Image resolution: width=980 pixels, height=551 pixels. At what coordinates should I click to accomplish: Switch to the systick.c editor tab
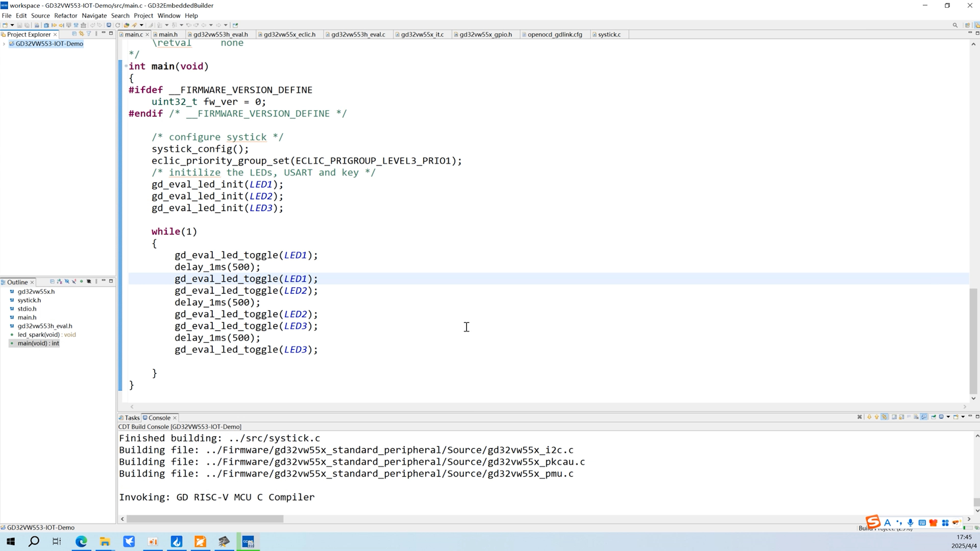point(609,34)
